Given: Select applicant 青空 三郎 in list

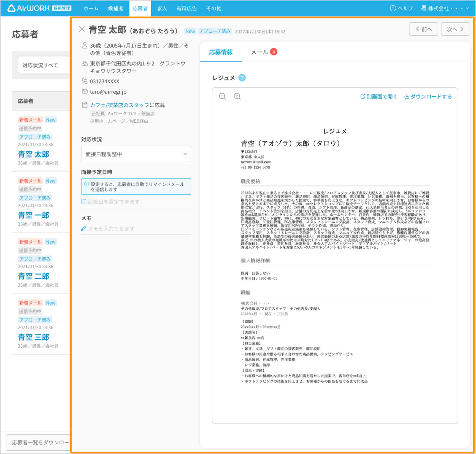Looking at the screenshot, I should point(34,337).
